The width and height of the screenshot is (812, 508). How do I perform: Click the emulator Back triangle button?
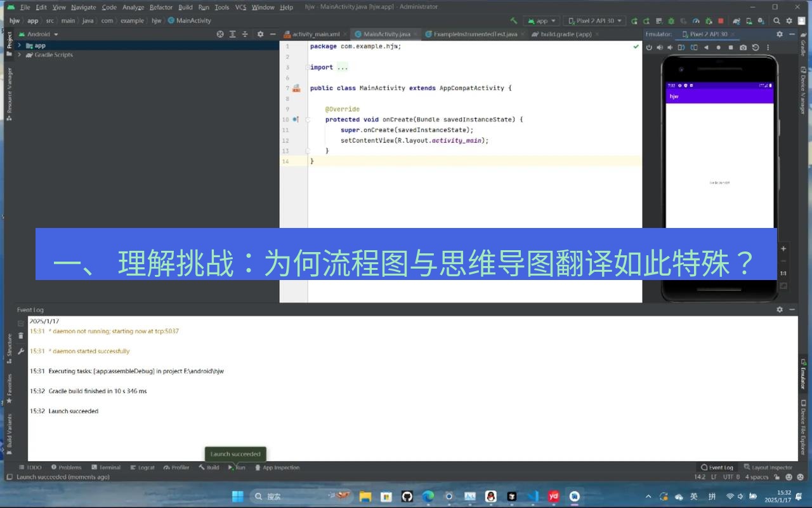click(706, 48)
